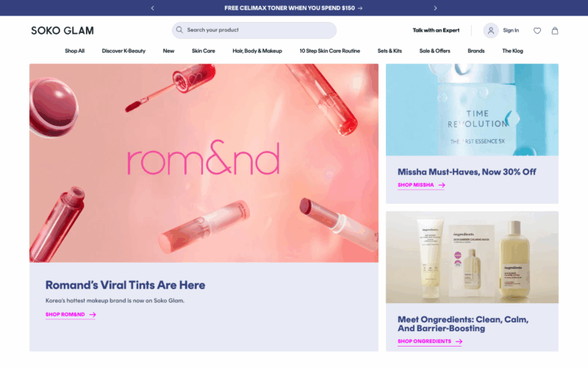The width and height of the screenshot is (588, 368).
Task: Show the next announcement banner message
Action: pos(435,8)
